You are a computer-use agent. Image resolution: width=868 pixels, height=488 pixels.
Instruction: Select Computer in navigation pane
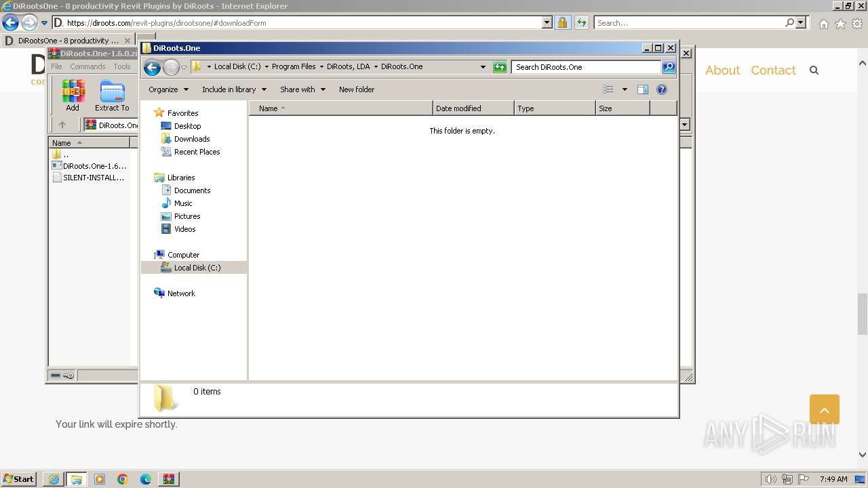(x=183, y=255)
